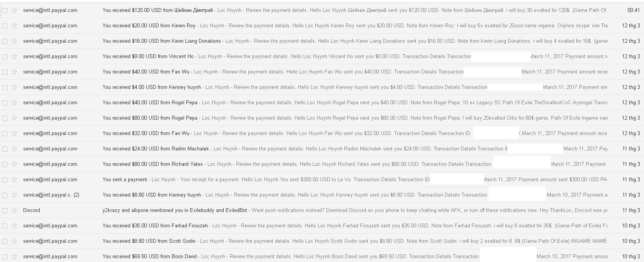Star the Richard Yates payment email
This screenshot has width=644, height=262.
point(15,164)
